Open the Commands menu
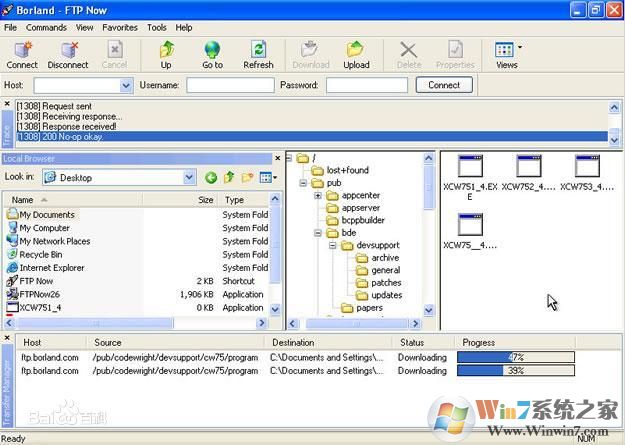This screenshot has width=625, height=445. [46, 27]
